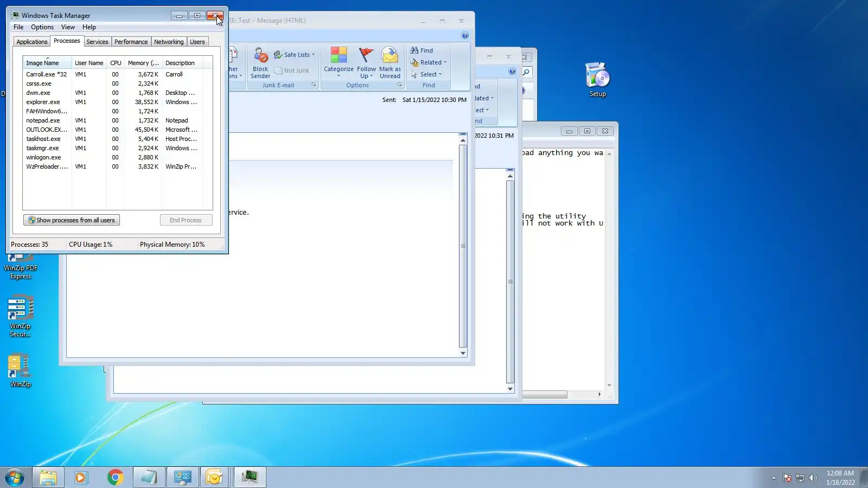868x488 pixels.
Task: Switch to Notepad via its taskbar button
Action: pos(149,478)
